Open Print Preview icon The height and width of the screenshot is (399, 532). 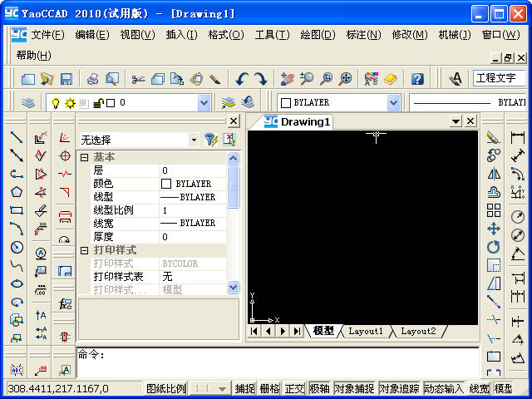click(112, 79)
